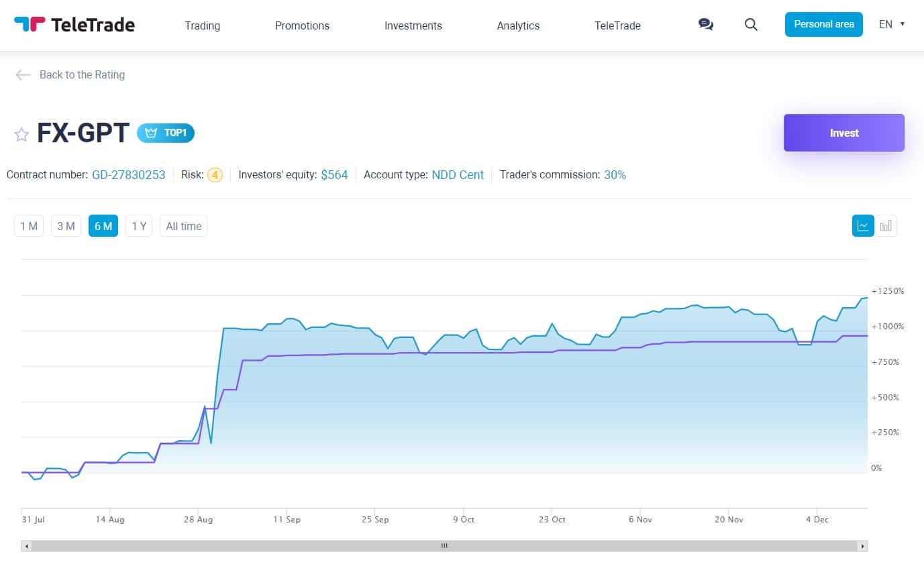Switch to bar chart view

tap(886, 225)
